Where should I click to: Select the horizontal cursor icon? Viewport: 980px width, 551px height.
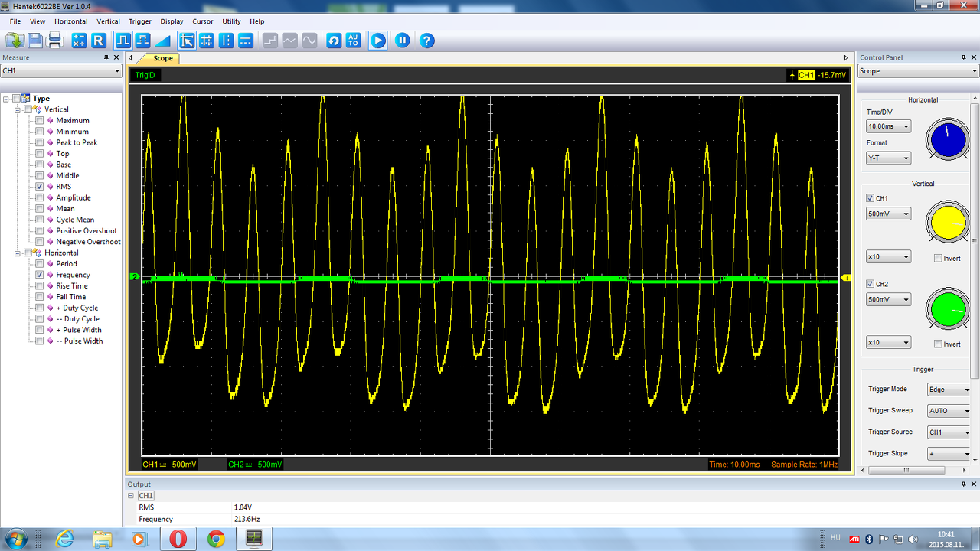[246, 41]
